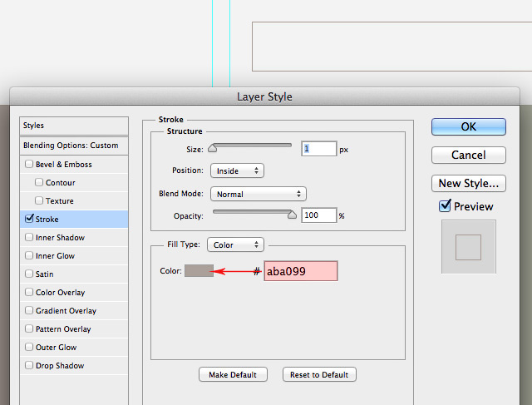Select the Color Overlay label

60,293
